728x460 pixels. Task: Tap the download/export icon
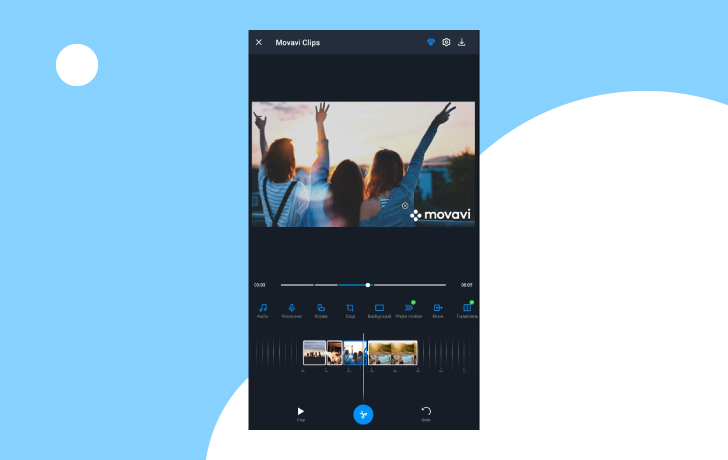(x=462, y=42)
